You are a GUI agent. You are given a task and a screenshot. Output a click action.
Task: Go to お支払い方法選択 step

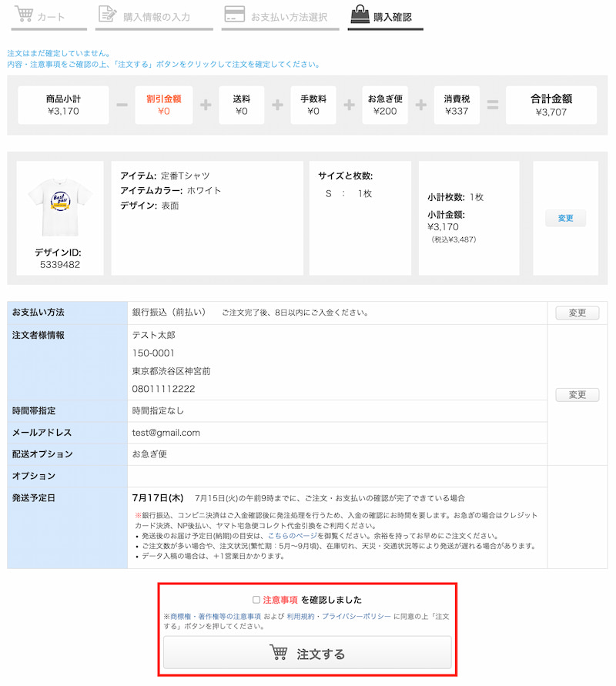[x=280, y=16]
